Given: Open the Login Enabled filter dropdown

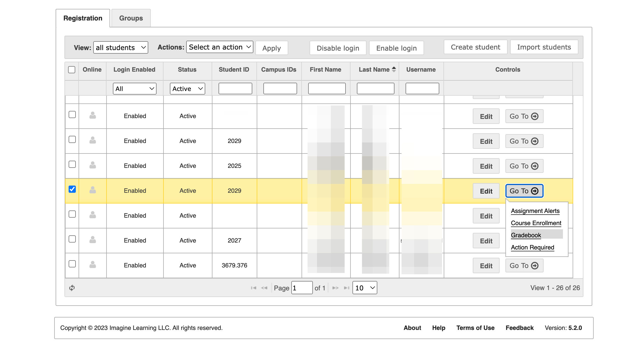Looking at the screenshot, I should coord(135,88).
